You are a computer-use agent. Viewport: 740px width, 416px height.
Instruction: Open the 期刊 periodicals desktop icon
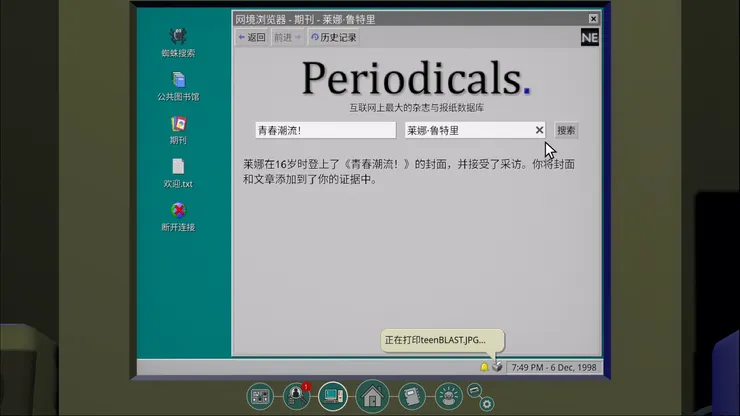(x=178, y=129)
